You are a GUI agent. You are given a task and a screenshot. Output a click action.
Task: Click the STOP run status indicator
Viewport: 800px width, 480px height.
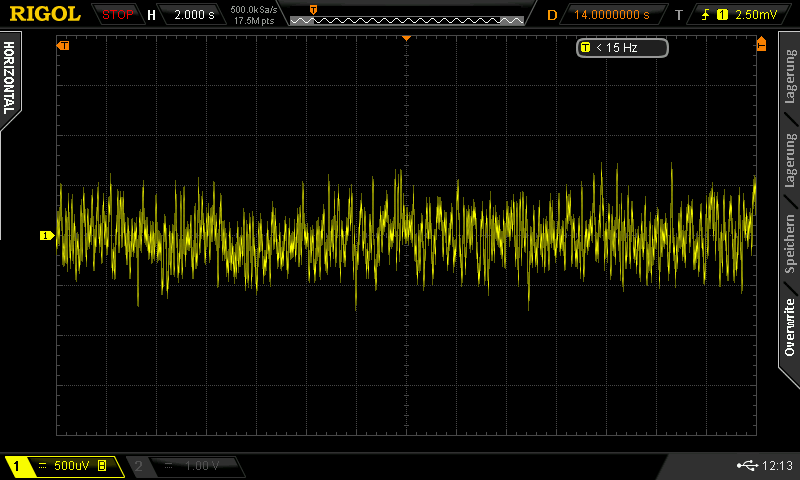coord(117,15)
